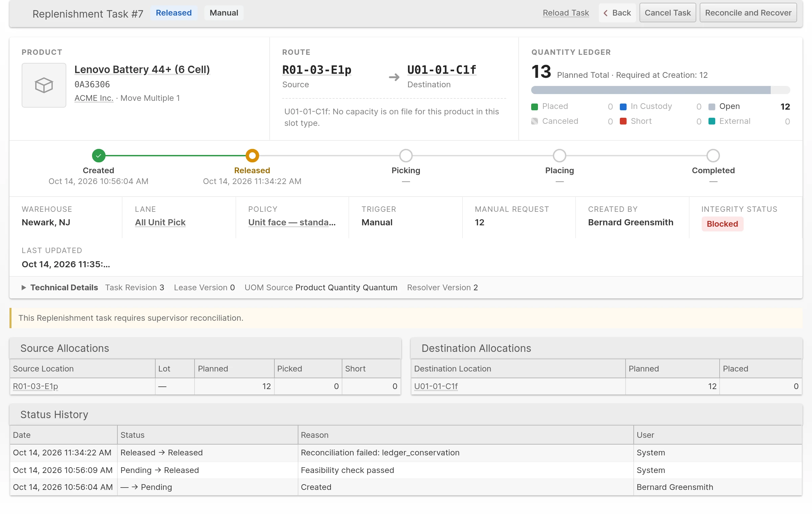Viewport: 812px width, 519px height.
Task: Click 'Feasibility check passed' reason cell
Action: [x=466, y=470]
